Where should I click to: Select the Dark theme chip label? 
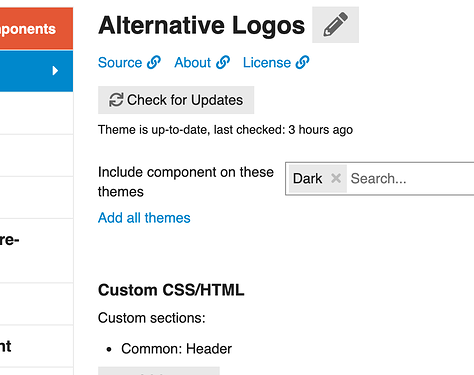[307, 179]
